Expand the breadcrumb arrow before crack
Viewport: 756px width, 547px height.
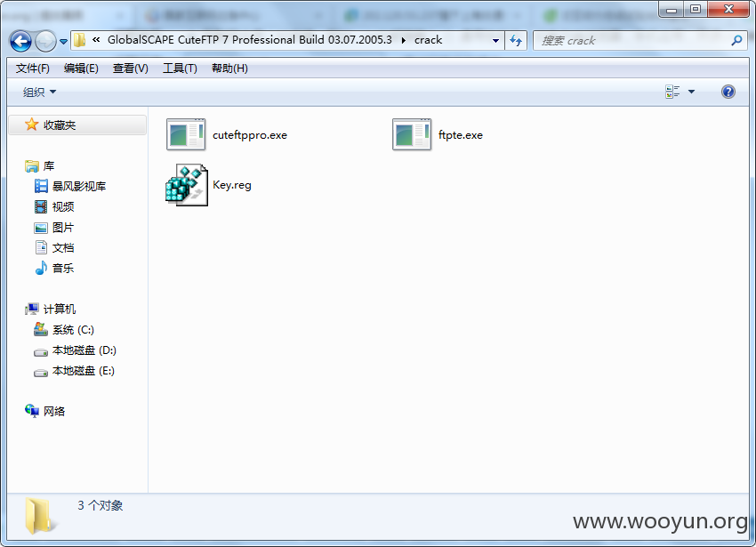click(403, 41)
